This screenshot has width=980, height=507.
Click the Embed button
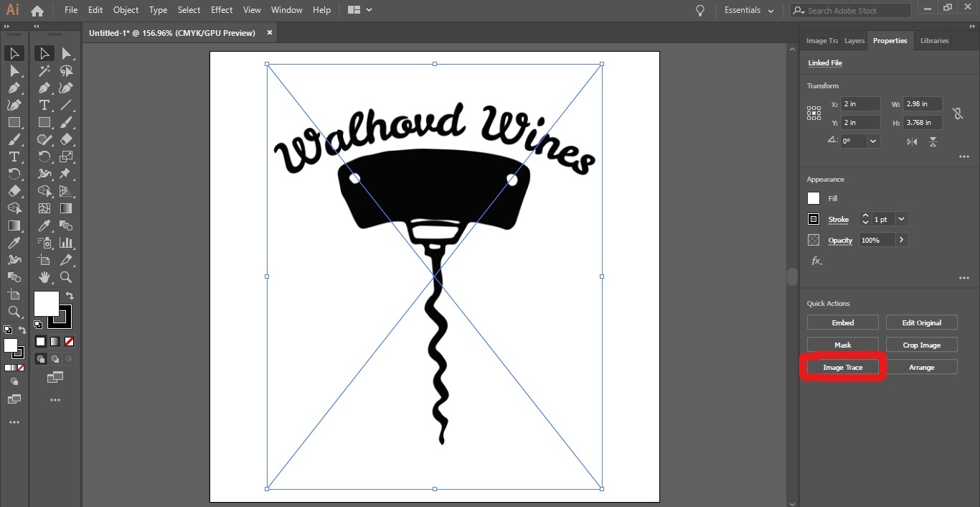tap(843, 322)
